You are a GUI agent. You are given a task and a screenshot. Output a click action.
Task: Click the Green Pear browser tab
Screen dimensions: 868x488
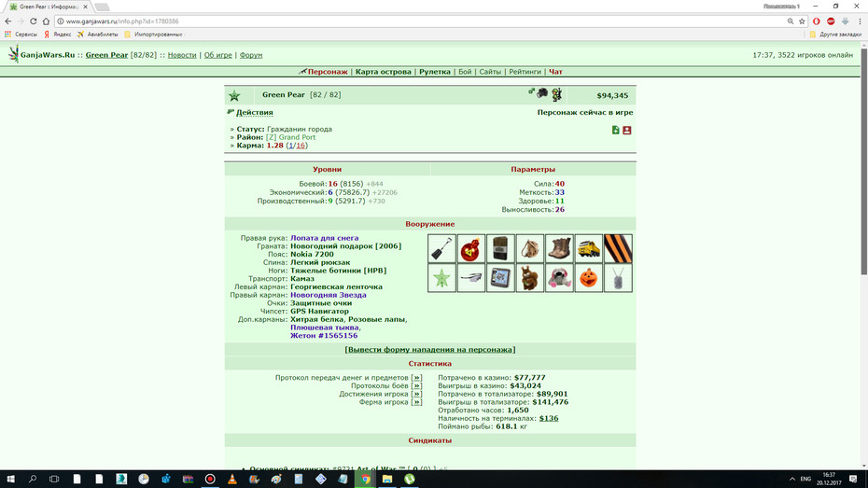tap(49, 7)
